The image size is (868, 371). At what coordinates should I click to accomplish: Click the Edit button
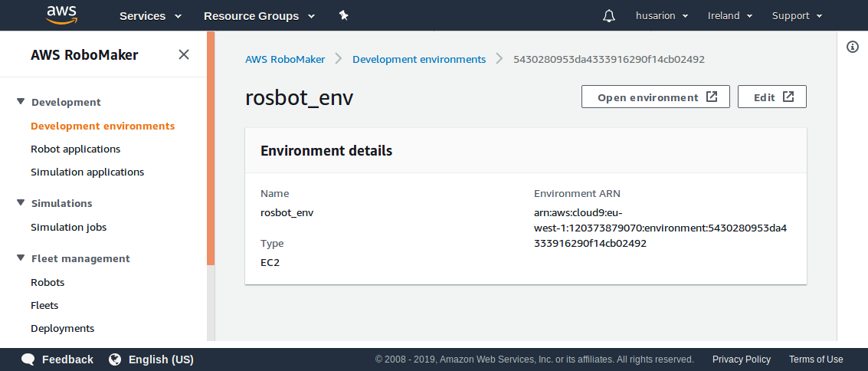772,97
